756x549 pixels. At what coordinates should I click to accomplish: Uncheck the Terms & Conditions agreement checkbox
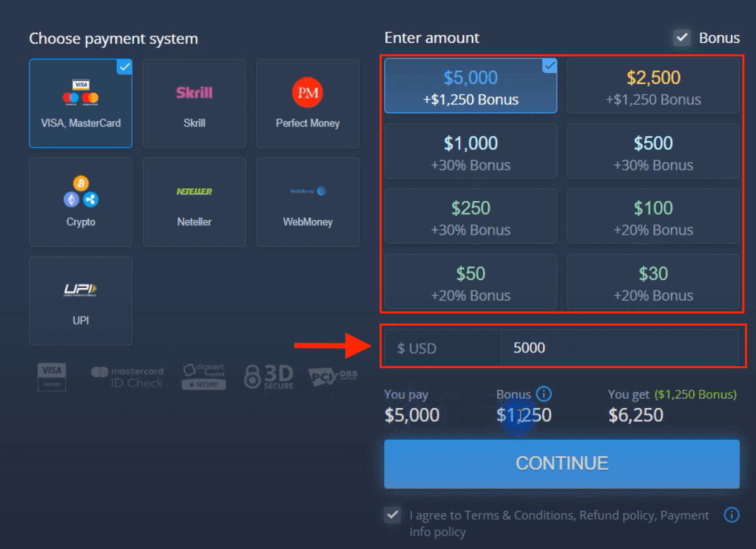pos(392,515)
